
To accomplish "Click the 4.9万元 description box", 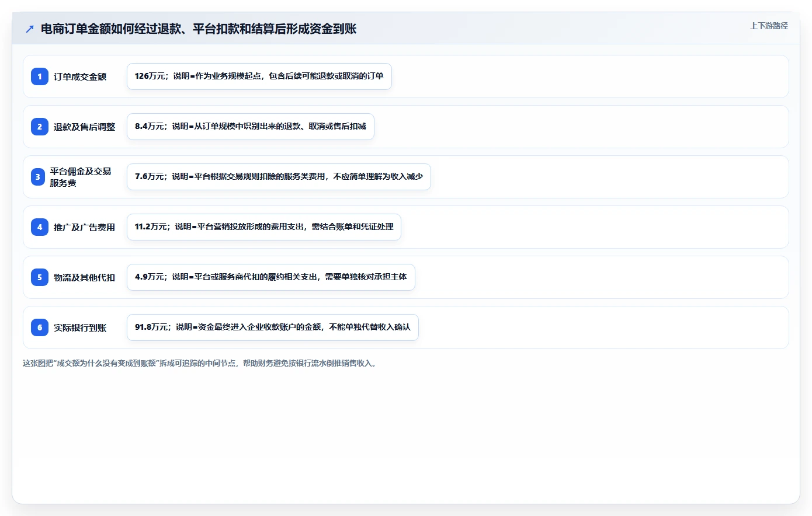I will pos(271,277).
